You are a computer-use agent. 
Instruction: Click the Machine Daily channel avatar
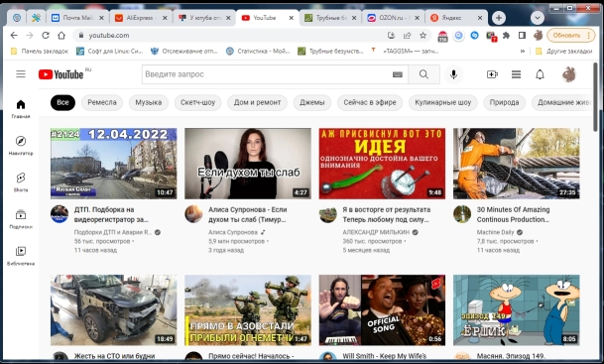click(462, 214)
